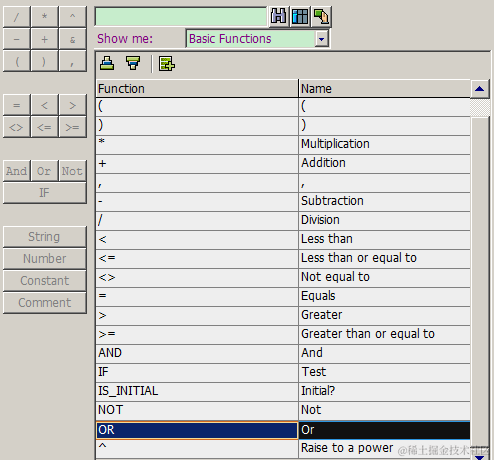
Task: Click the Comment button
Action: click(45, 303)
